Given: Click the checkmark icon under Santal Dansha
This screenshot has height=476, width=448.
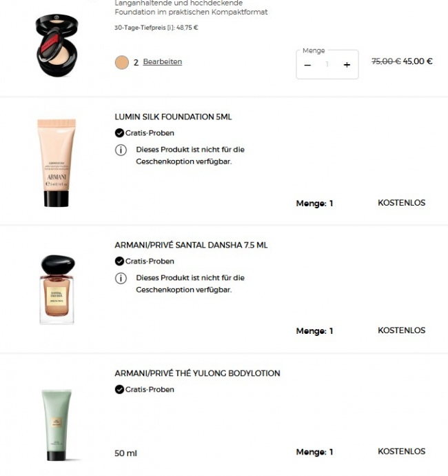Looking at the screenshot, I should 119,261.
